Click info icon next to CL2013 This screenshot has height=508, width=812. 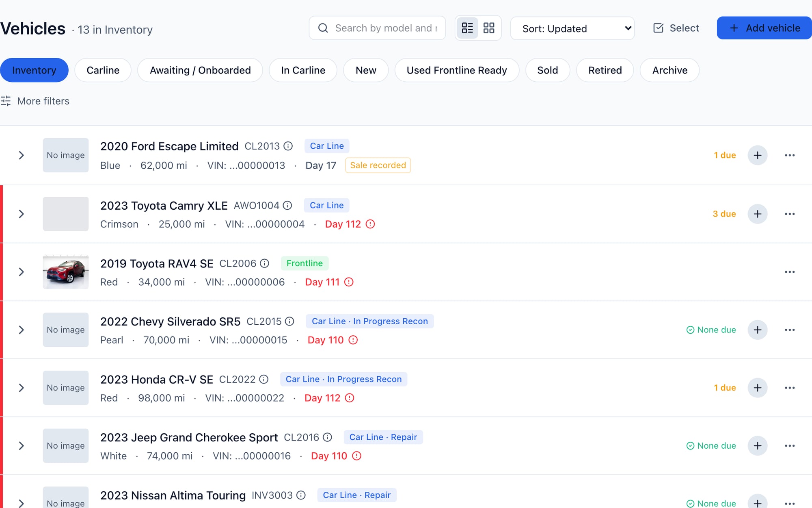(x=288, y=146)
